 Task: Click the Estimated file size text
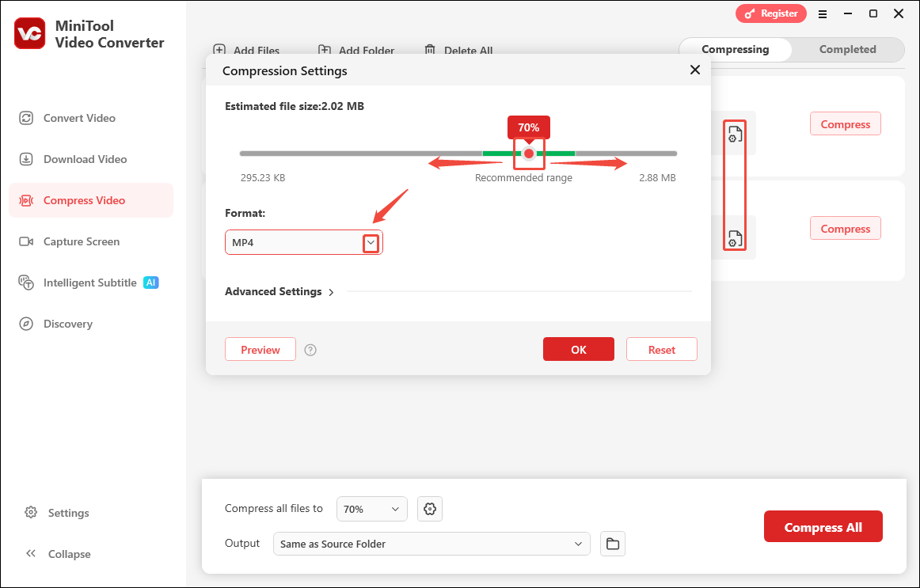(x=295, y=106)
